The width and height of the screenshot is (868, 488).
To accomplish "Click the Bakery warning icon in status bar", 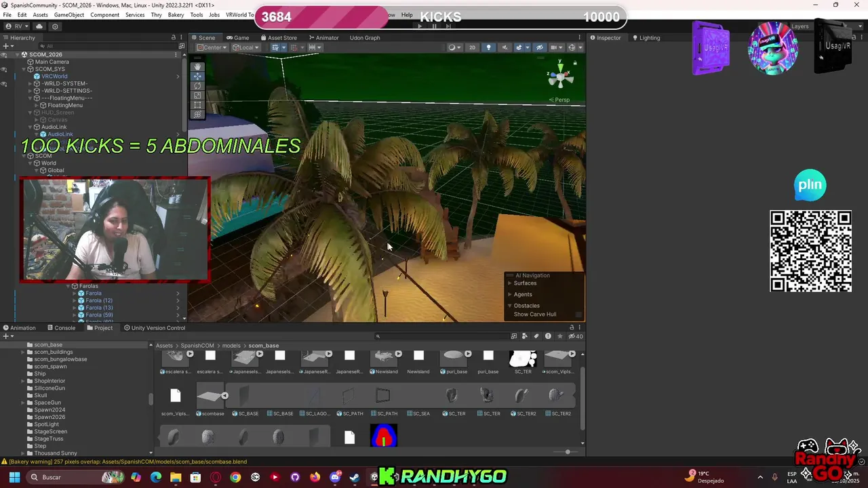I will point(5,462).
